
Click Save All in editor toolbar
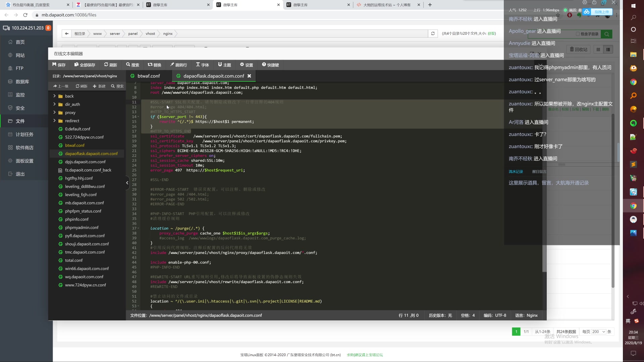point(85,65)
